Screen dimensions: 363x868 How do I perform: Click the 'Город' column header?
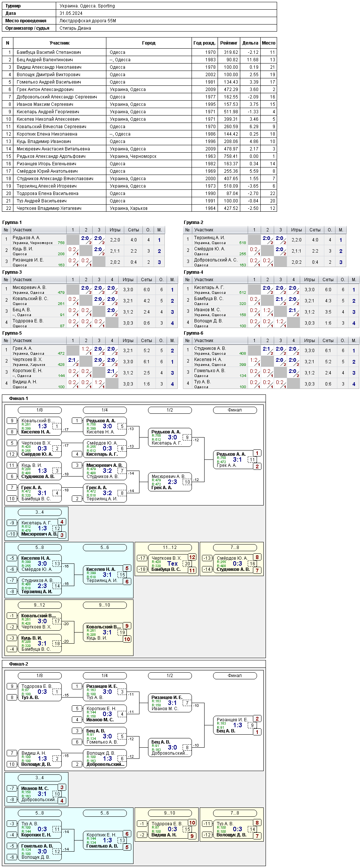(x=149, y=43)
